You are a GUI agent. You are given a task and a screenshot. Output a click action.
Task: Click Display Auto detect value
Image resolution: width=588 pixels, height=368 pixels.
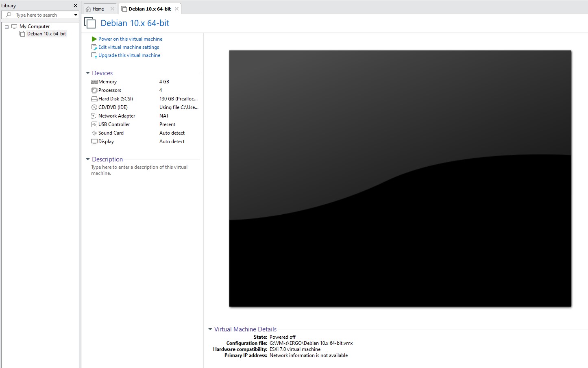tap(172, 142)
